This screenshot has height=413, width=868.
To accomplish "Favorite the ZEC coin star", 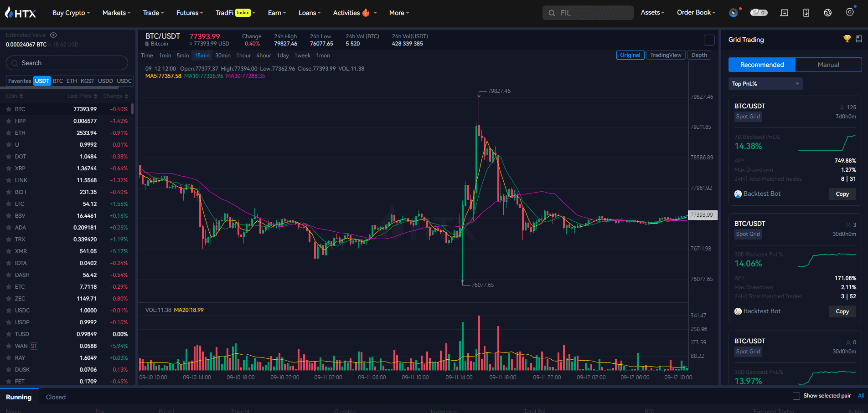I will pos(9,299).
